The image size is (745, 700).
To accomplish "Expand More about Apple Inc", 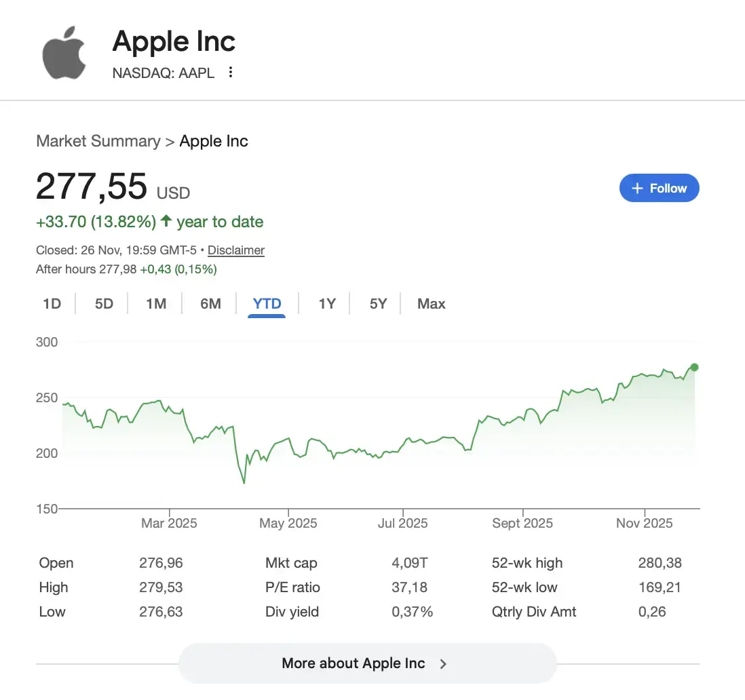I will (354, 663).
